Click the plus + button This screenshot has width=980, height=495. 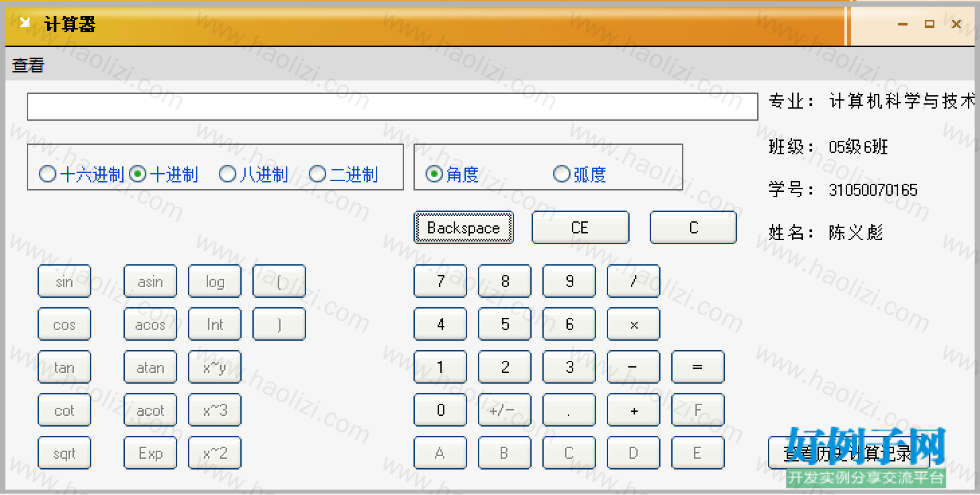[634, 410]
